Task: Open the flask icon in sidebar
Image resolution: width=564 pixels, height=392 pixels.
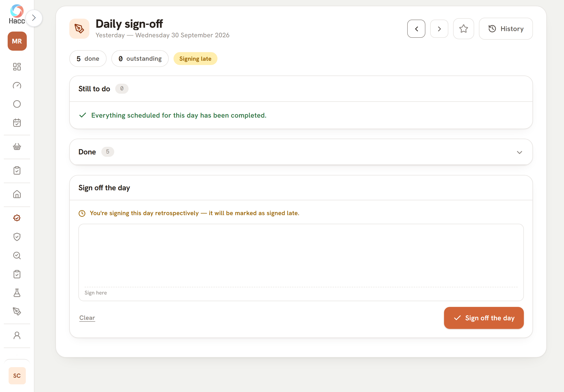Action: click(x=17, y=293)
